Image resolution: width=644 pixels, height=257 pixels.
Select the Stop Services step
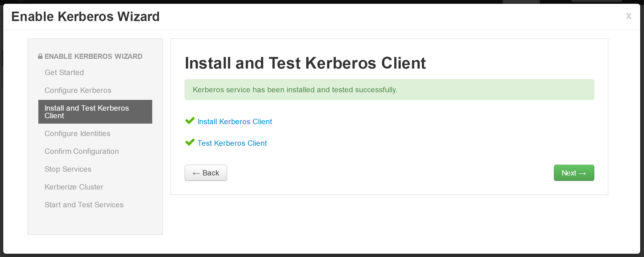pos(68,169)
